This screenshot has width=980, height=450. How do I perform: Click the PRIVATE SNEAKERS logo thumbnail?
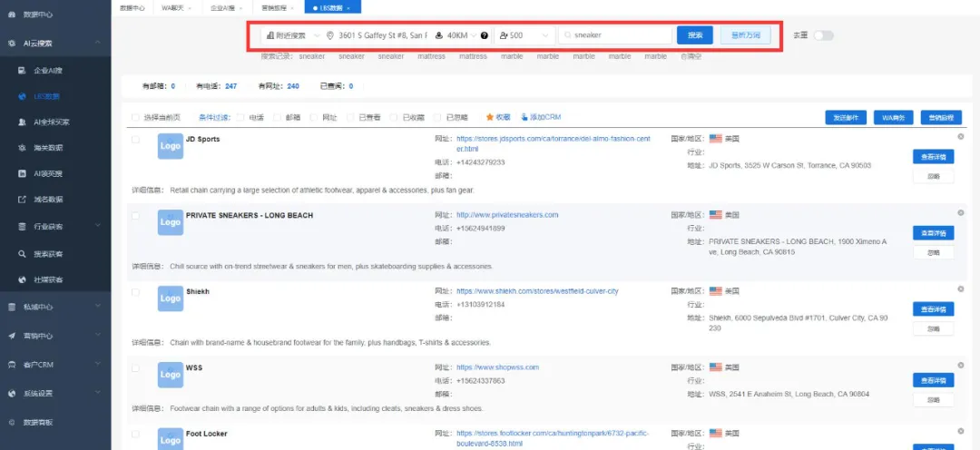[x=170, y=222]
